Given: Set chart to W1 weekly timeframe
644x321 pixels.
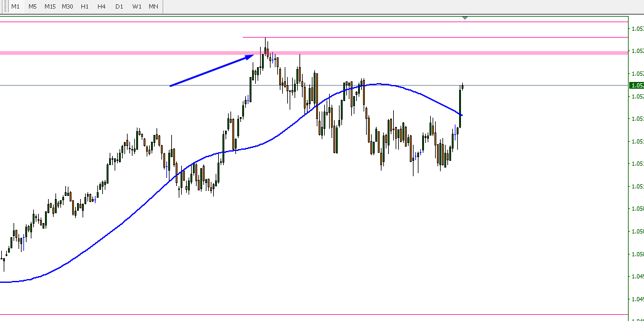Looking at the screenshot, I should [137, 7].
